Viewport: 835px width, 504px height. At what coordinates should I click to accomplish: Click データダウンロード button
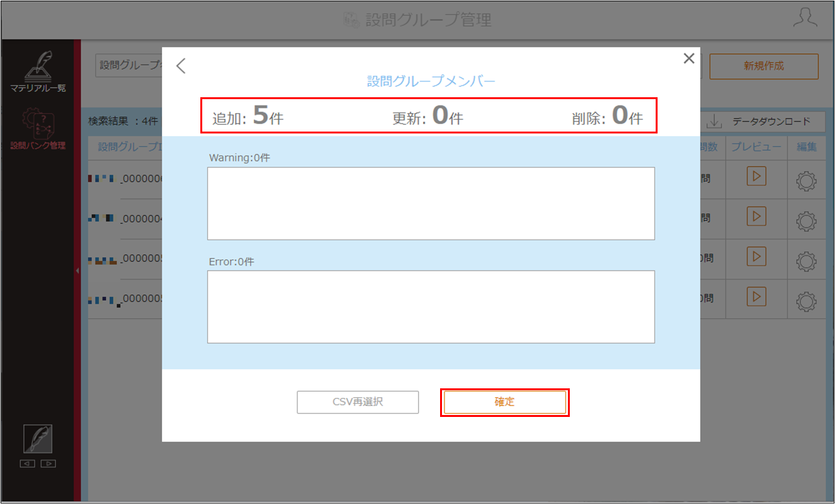[x=765, y=121]
